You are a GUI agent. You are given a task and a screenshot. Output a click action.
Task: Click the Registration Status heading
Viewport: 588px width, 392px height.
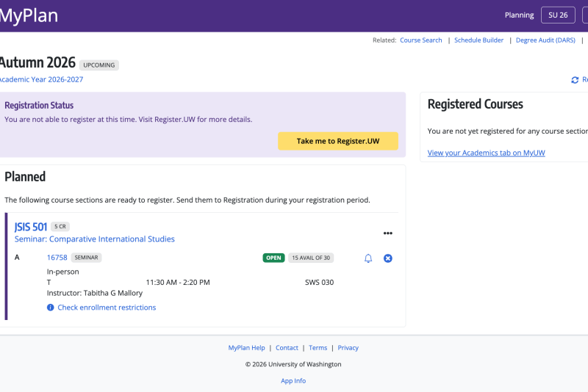click(39, 106)
